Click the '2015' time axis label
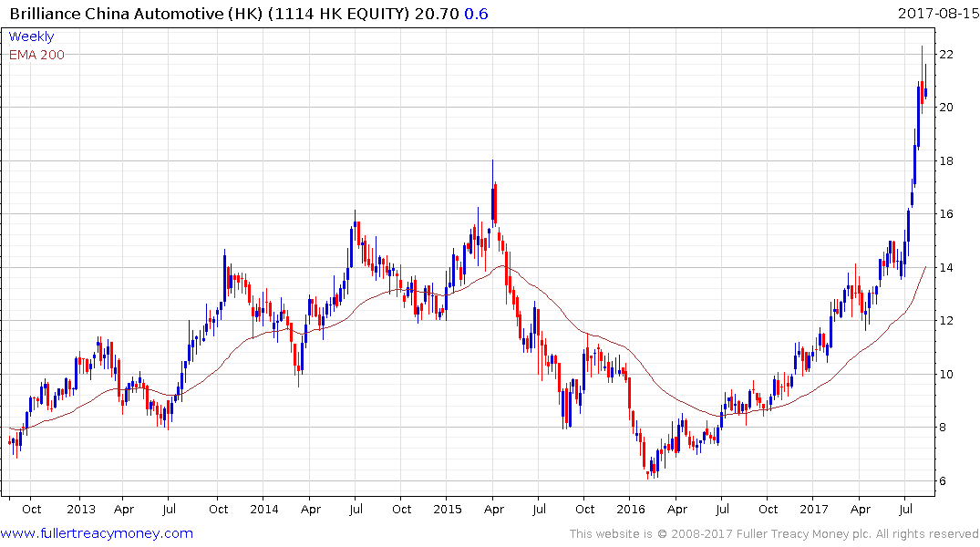Viewport: 980px width, 547px height. (448, 510)
